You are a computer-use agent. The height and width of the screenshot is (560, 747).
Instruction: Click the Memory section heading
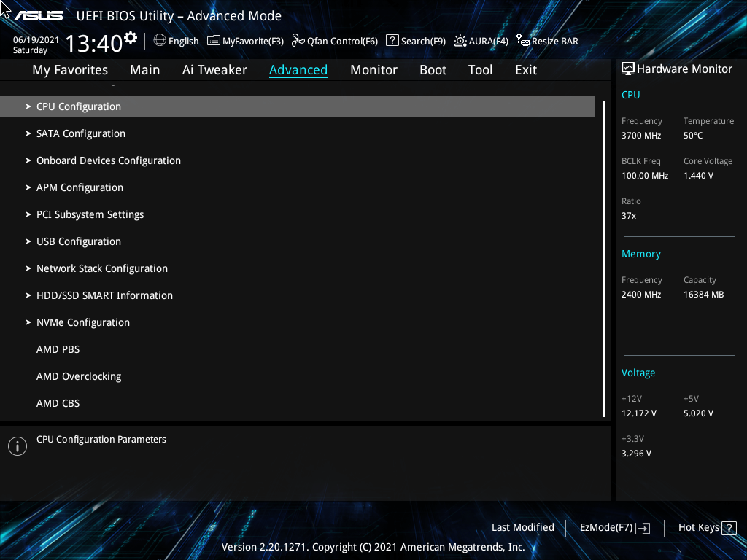click(x=640, y=254)
